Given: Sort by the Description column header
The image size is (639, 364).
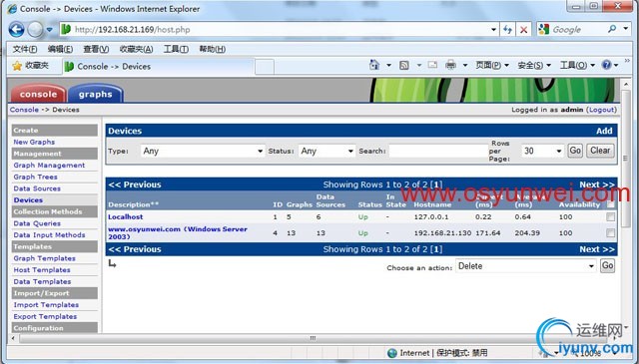Looking at the screenshot, I should 133,204.
